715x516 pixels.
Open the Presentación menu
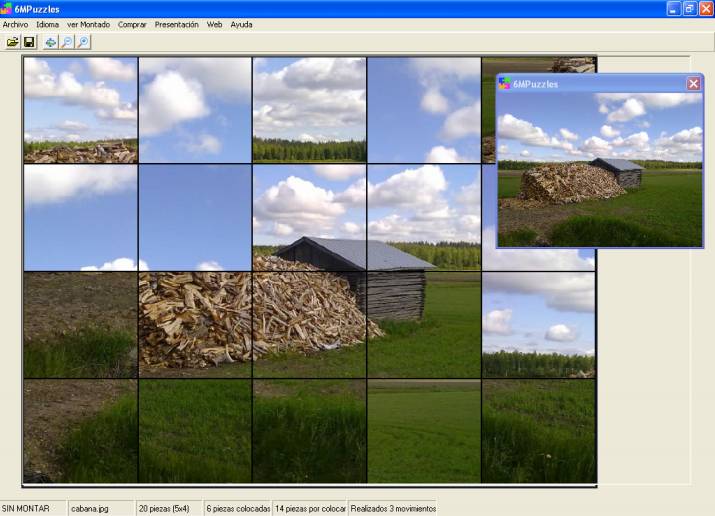tap(176, 25)
